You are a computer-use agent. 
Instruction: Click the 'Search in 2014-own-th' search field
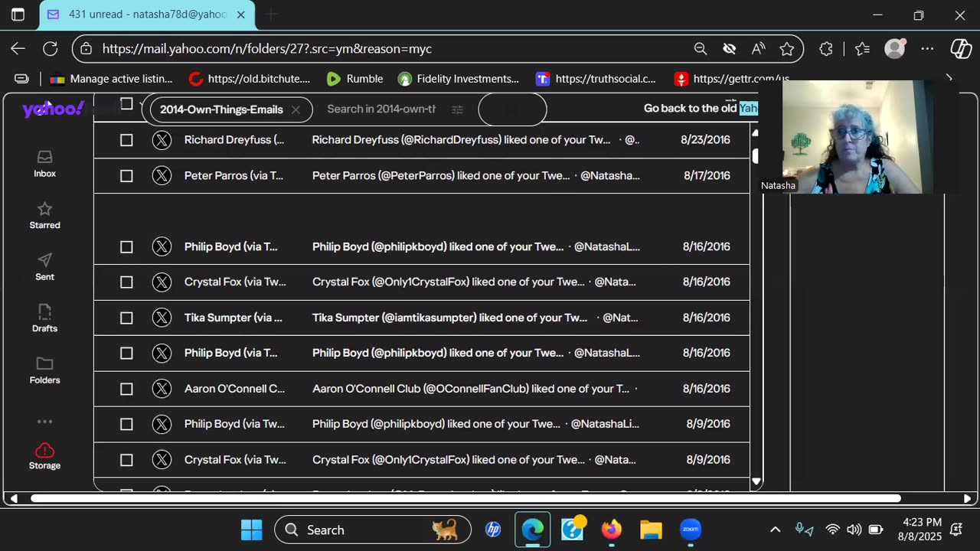381,109
